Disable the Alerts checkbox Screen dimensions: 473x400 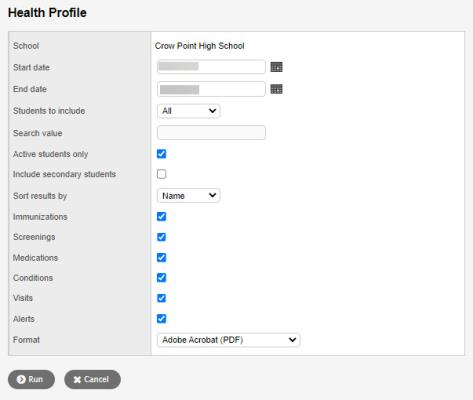(x=162, y=319)
